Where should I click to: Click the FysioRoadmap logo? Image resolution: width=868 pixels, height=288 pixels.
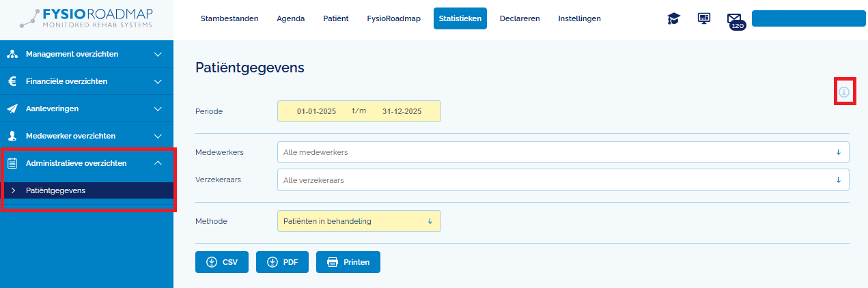[x=87, y=19]
